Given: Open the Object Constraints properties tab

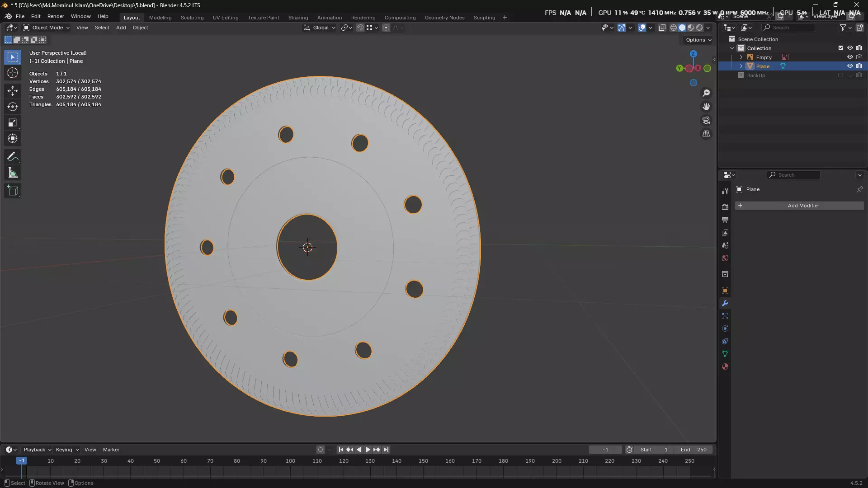Looking at the screenshot, I should [725, 341].
